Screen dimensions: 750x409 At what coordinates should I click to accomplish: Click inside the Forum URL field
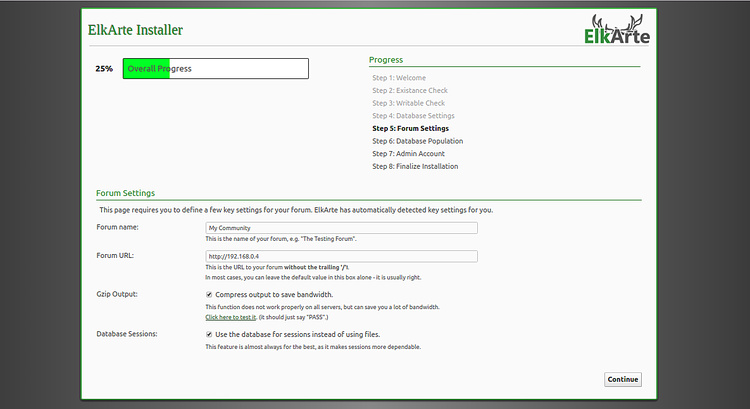(341, 256)
